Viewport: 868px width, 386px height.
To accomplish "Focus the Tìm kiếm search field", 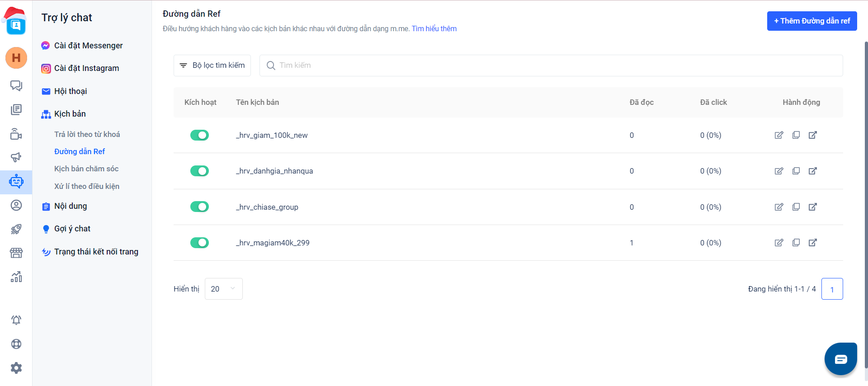I will [551, 66].
